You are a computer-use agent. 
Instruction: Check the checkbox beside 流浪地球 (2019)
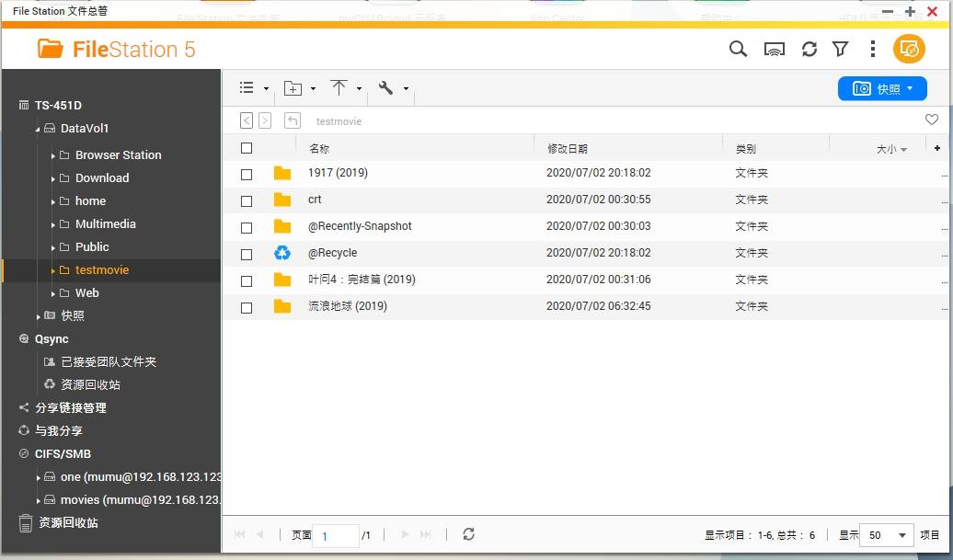click(x=246, y=306)
